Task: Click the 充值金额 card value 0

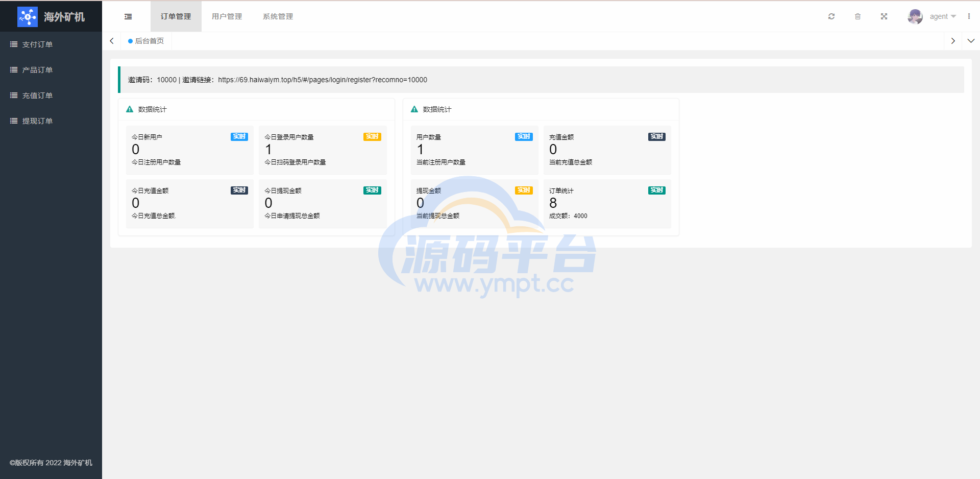Action: point(553,150)
